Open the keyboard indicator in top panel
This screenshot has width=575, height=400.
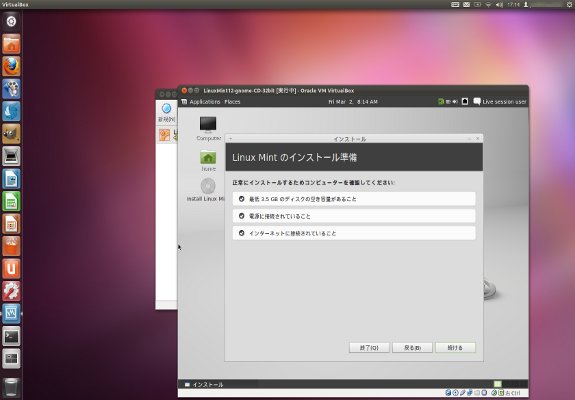coord(455,4)
